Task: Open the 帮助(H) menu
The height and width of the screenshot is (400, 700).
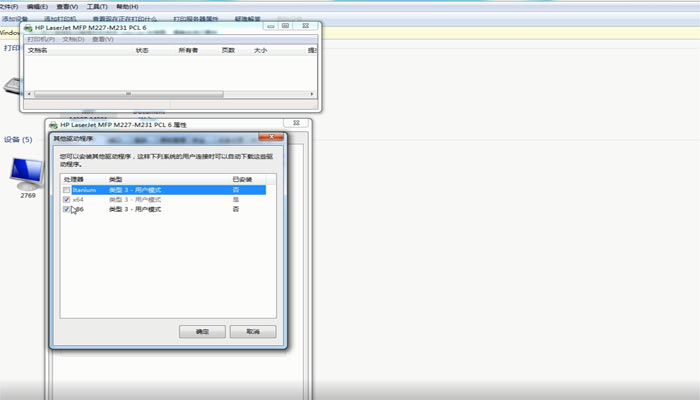Action: pyautogui.click(x=127, y=7)
